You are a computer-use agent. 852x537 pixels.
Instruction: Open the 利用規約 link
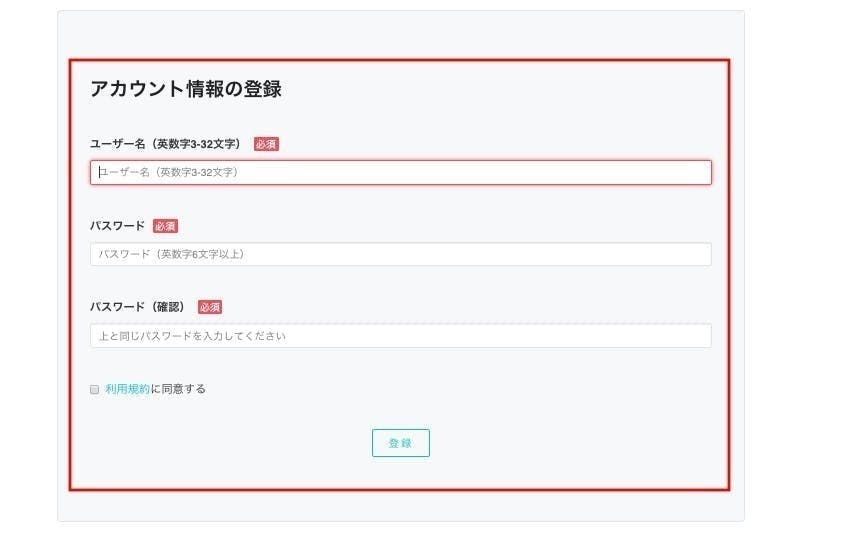pos(127,389)
